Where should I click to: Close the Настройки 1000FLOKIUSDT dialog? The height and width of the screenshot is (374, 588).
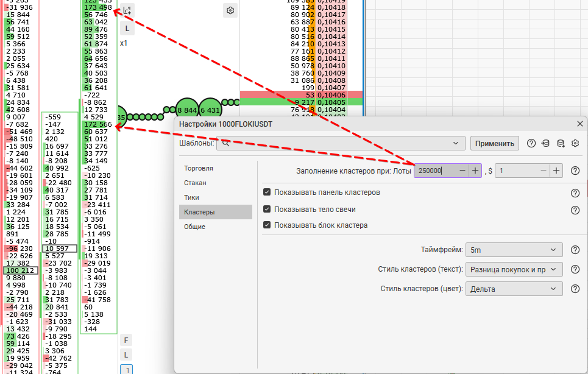(x=579, y=124)
